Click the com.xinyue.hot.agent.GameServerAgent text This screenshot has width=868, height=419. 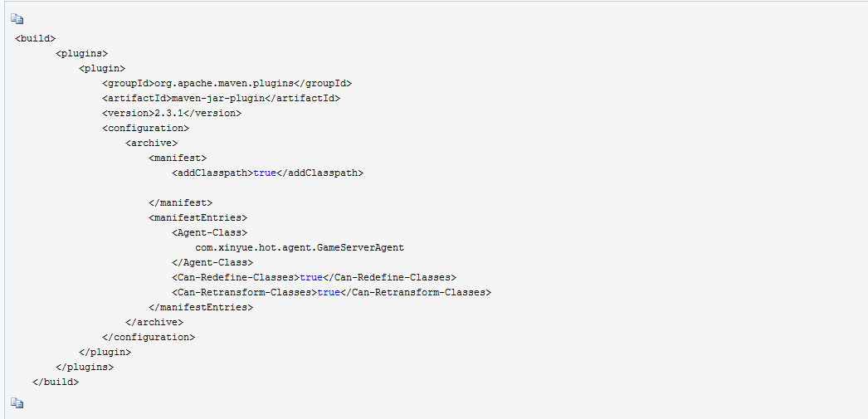pyautogui.click(x=300, y=247)
